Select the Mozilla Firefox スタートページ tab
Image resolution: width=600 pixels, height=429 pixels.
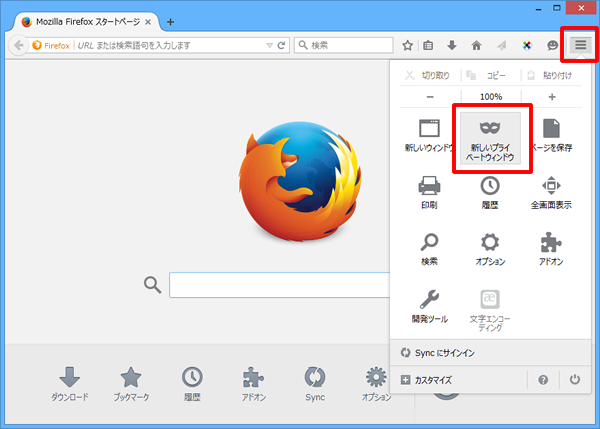tap(86, 22)
